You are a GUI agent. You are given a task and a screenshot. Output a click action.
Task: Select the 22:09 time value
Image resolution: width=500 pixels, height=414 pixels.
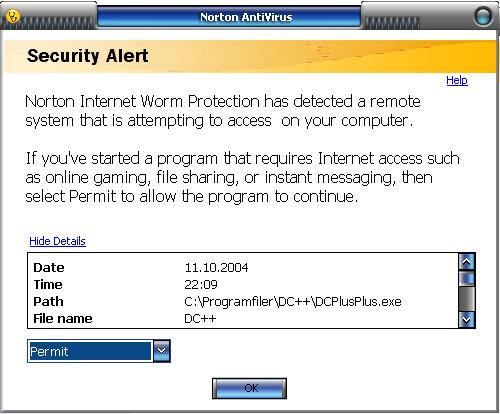point(201,284)
